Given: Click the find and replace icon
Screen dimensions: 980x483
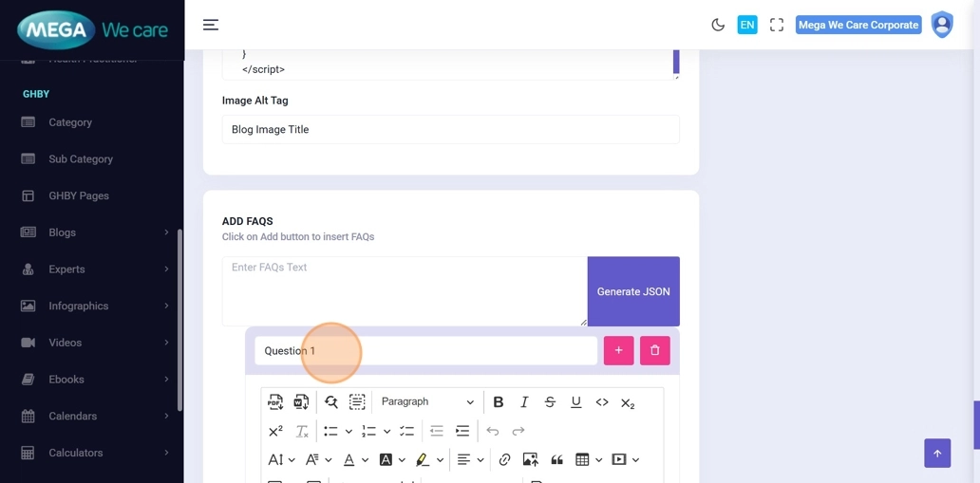Looking at the screenshot, I should click(x=330, y=402).
